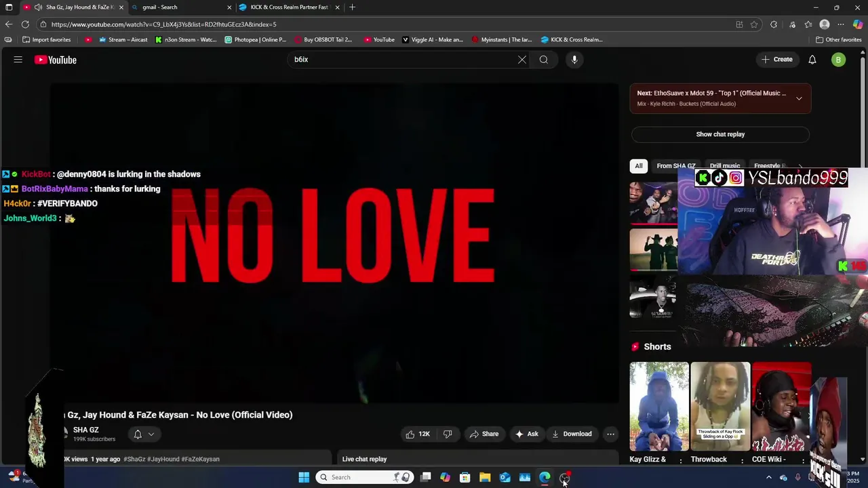Open the YouTube hamburger guide menu

coord(18,60)
